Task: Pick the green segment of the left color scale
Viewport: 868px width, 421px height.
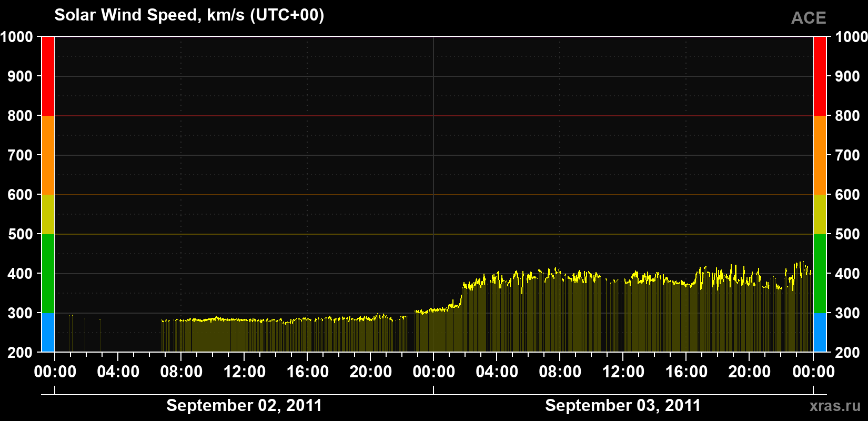Action: pos(48,274)
